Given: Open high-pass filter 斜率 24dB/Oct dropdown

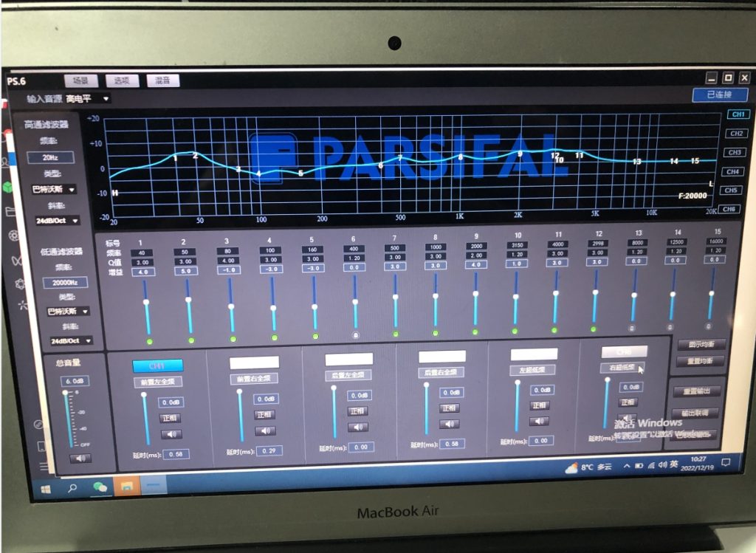Looking at the screenshot, I should [x=56, y=220].
